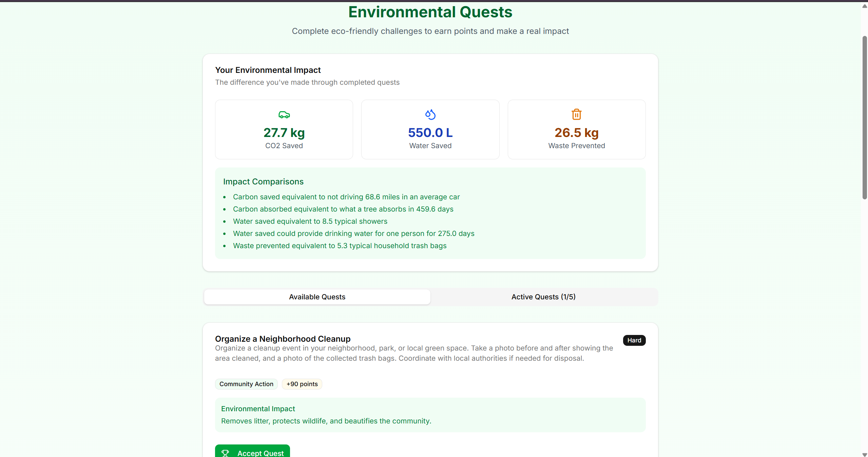Click the trophy icon on Accept Quest

tap(225, 453)
